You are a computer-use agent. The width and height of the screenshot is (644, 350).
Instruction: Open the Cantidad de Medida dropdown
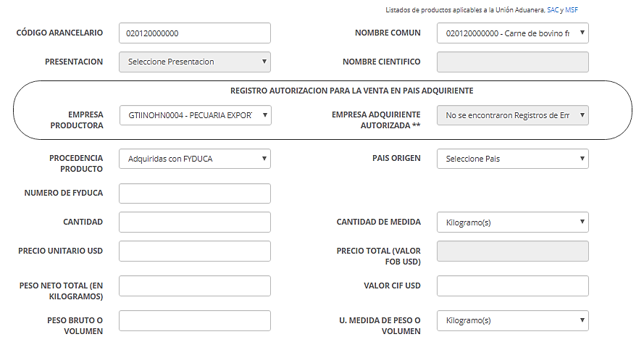click(513, 222)
